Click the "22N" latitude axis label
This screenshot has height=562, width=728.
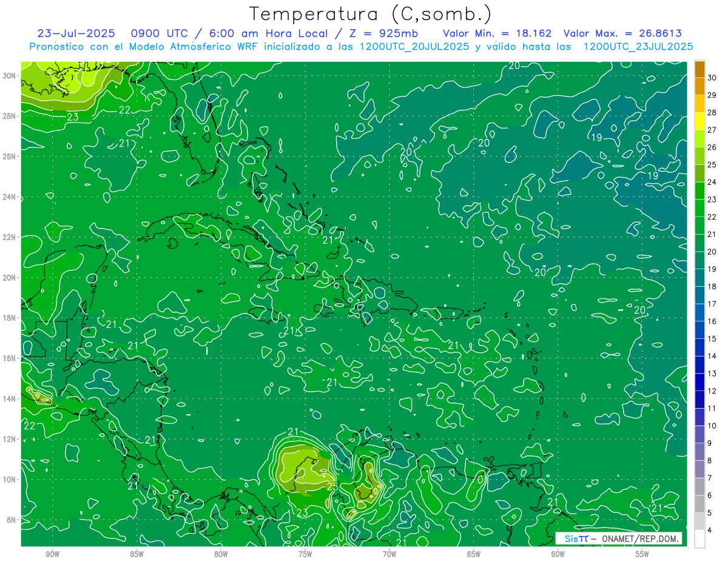coord(10,237)
